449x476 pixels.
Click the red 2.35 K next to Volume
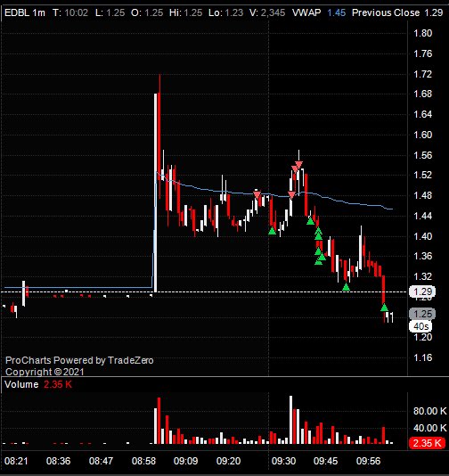58,384
